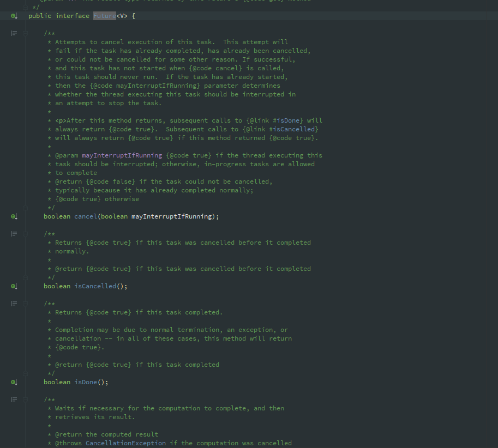Toggle rendered doc view for 'Waits if necessary' Javadoc

(x=14, y=399)
